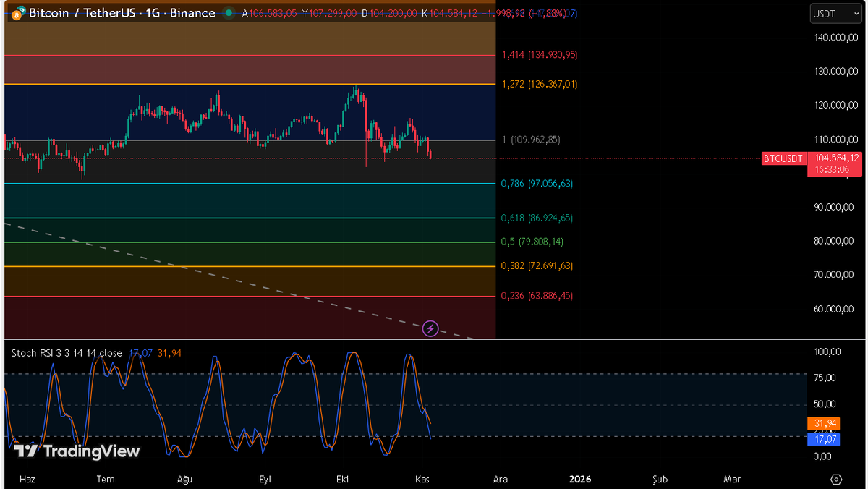Click the Stoch RSI legend value 17,07
868x489 pixels.
[x=140, y=353]
